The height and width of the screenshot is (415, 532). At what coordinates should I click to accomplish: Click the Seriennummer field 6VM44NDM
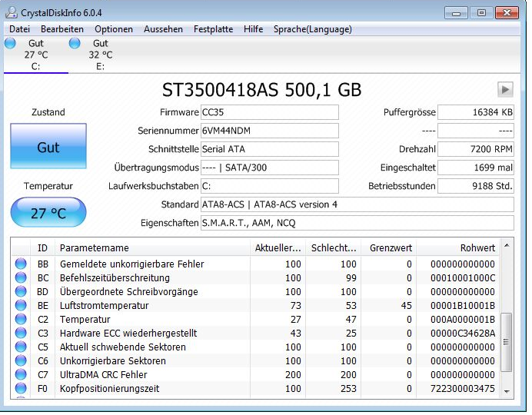coord(269,131)
